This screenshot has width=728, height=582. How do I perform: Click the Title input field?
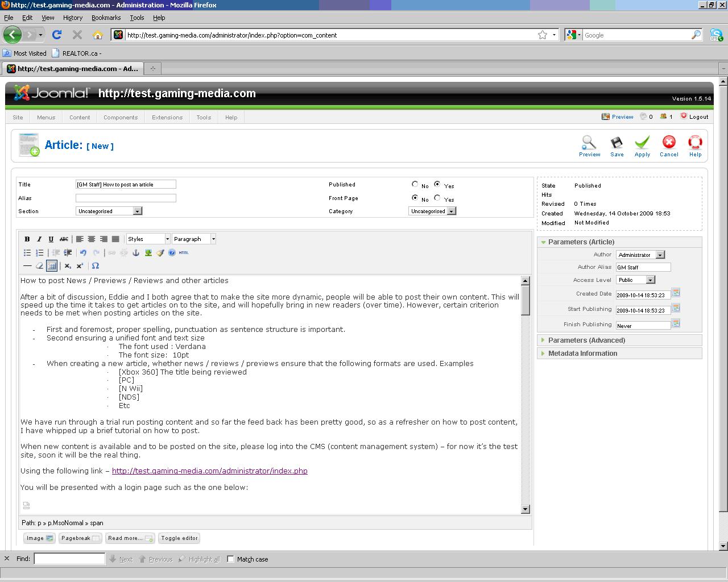point(126,184)
